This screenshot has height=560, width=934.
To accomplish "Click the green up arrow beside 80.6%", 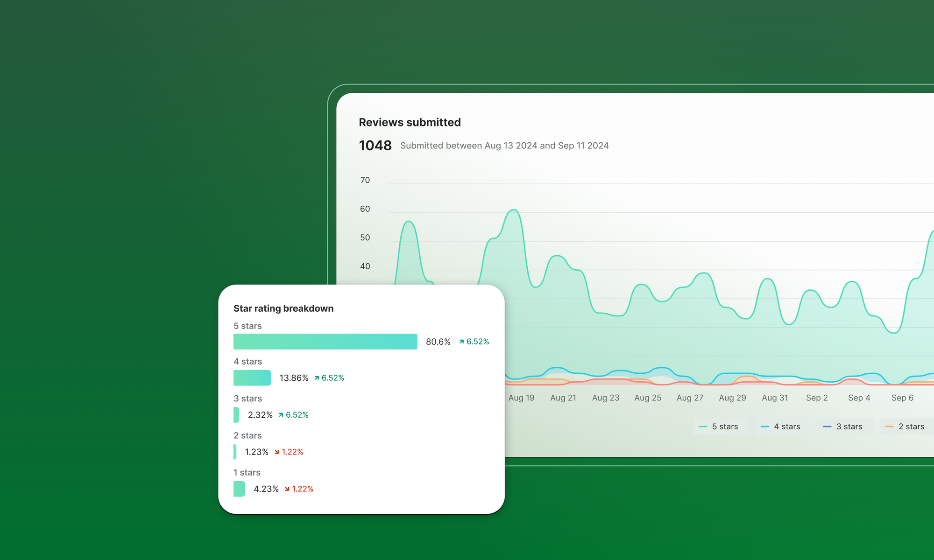I will click(x=461, y=341).
